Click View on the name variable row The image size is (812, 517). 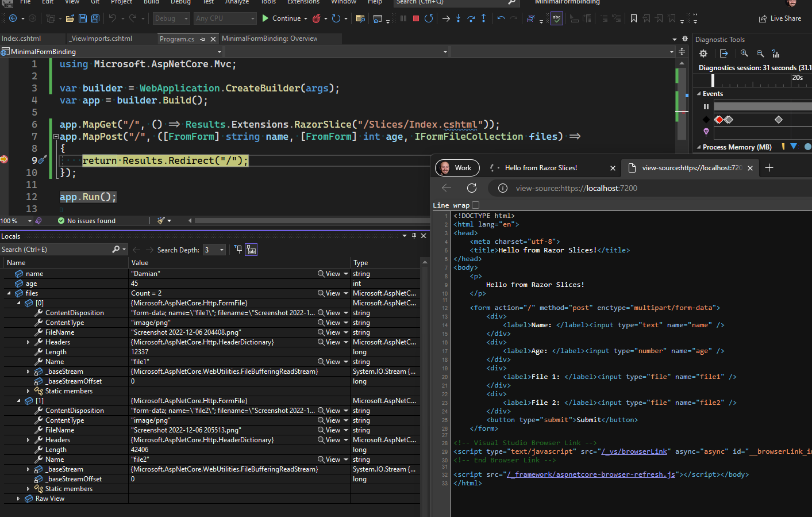(332, 273)
